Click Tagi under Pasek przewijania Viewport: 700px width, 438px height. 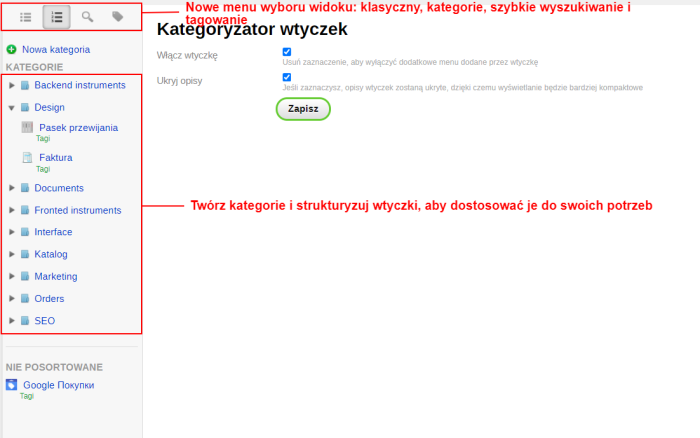pos(43,139)
